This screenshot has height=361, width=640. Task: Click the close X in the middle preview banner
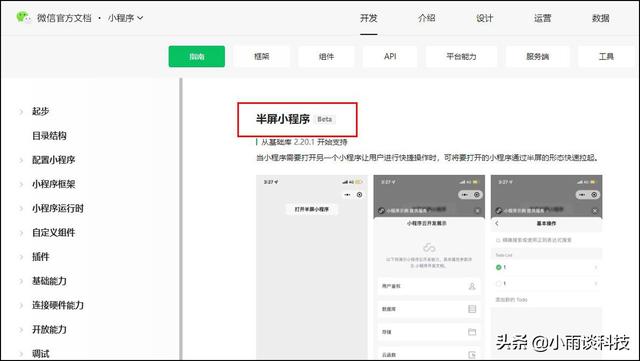click(478, 211)
